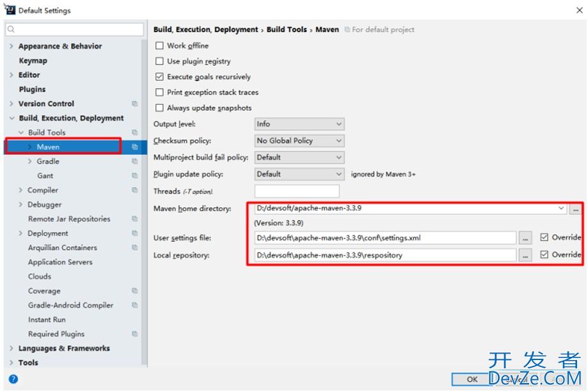The width and height of the screenshot is (588, 392).
Task: Select Keymap in settings tree
Action: [33, 61]
